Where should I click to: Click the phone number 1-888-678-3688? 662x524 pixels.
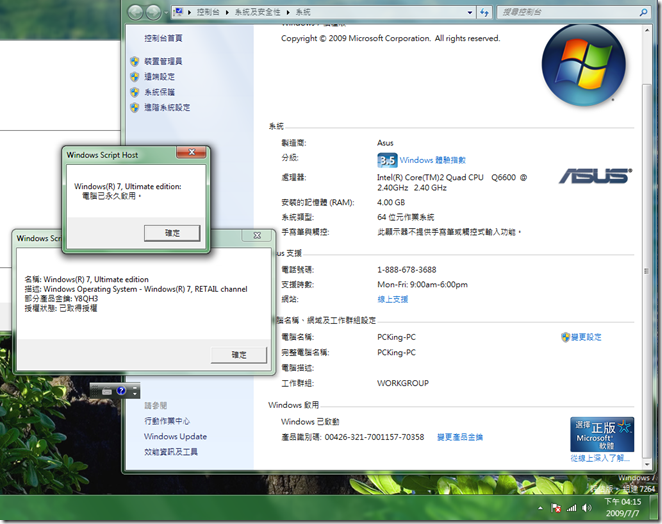tap(407, 270)
